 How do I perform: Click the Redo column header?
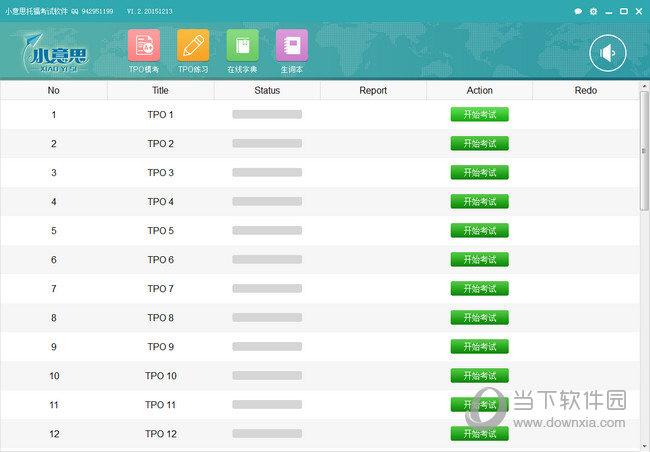pos(586,90)
